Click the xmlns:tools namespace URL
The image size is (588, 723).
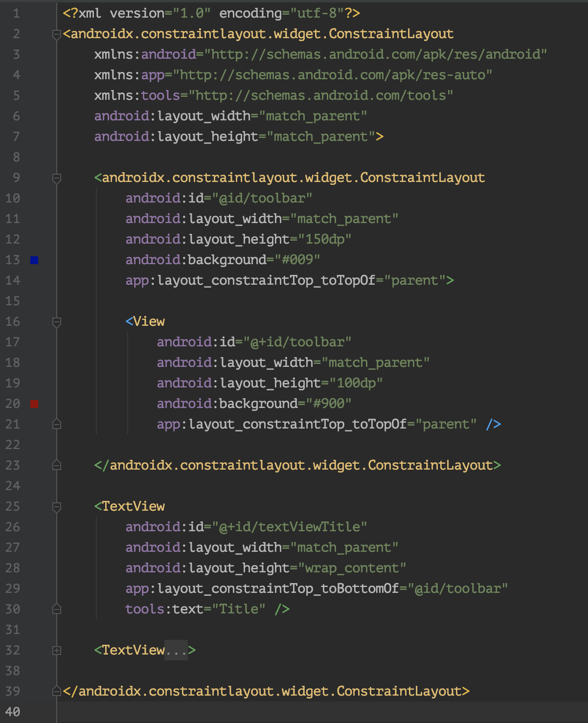coord(321,95)
